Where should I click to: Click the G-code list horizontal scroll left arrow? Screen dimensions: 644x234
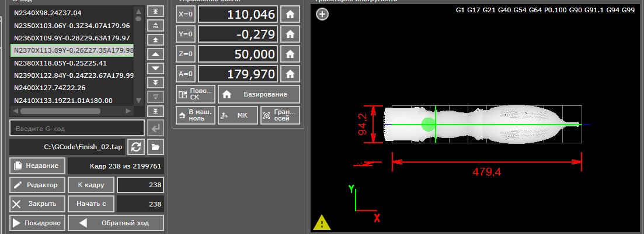(x=15, y=111)
